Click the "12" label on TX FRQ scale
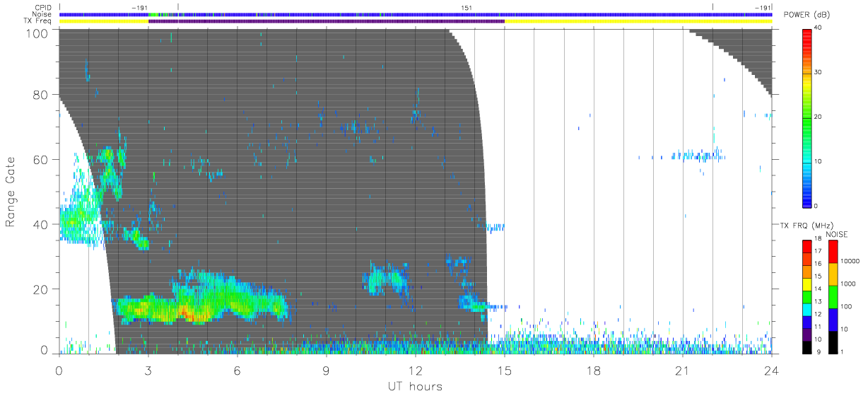The height and width of the screenshot is (401, 868). 819,314
